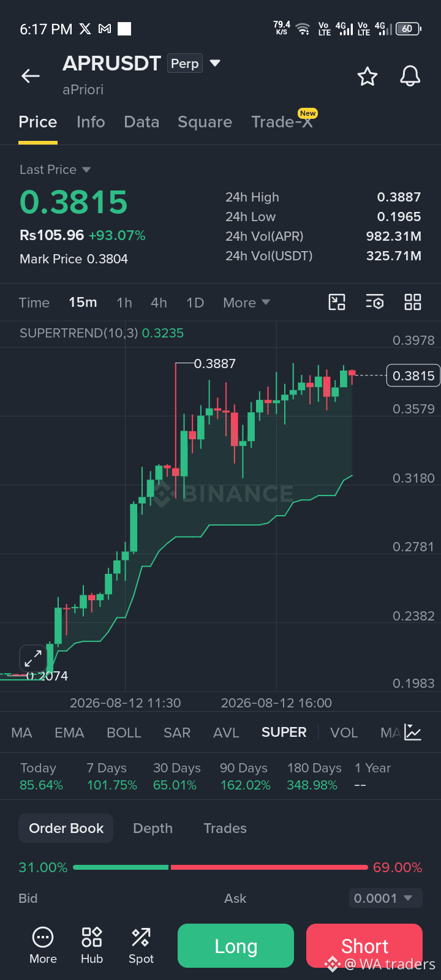
Task: Tap the large 0.3815 last price
Action: pyautogui.click(x=73, y=202)
